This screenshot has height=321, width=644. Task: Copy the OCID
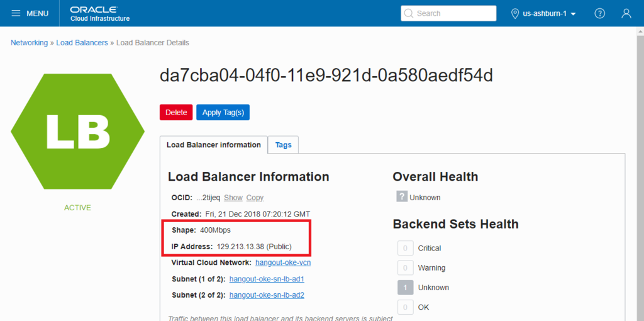(255, 198)
